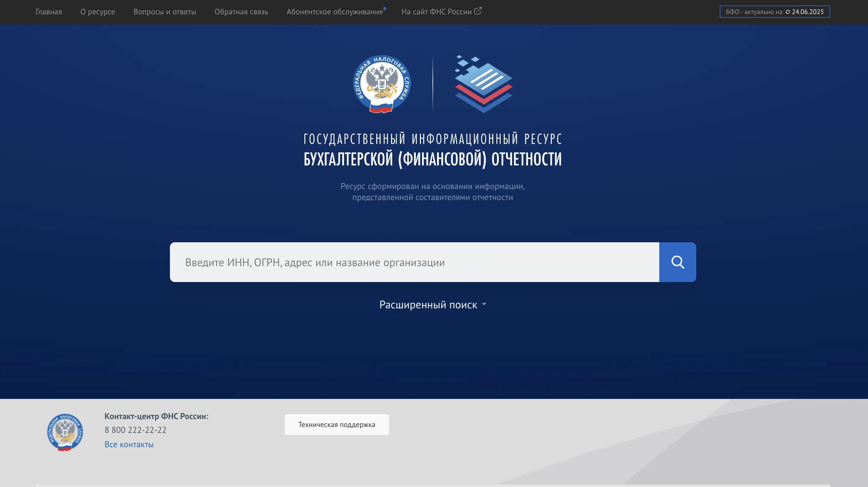This screenshot has height=487, width=868.
Task: Click the refresh icon beside date 24.06.2025
Action: (788, 12)
